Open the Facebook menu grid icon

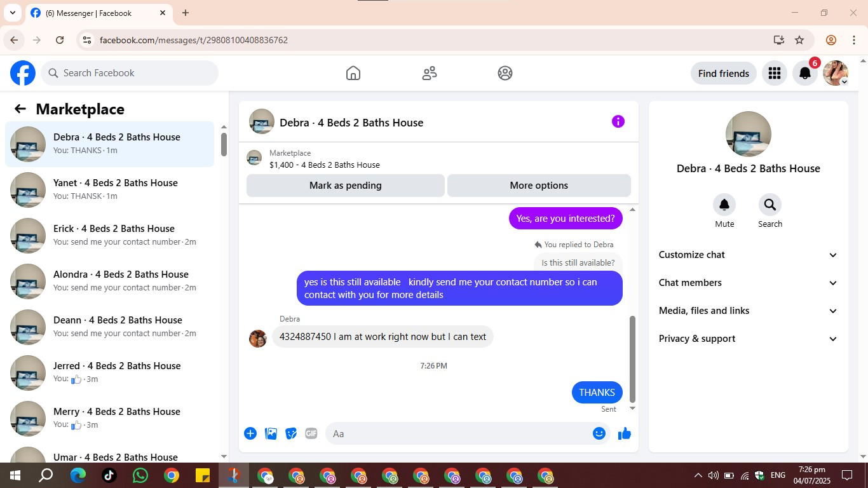[x=774, y=73]
